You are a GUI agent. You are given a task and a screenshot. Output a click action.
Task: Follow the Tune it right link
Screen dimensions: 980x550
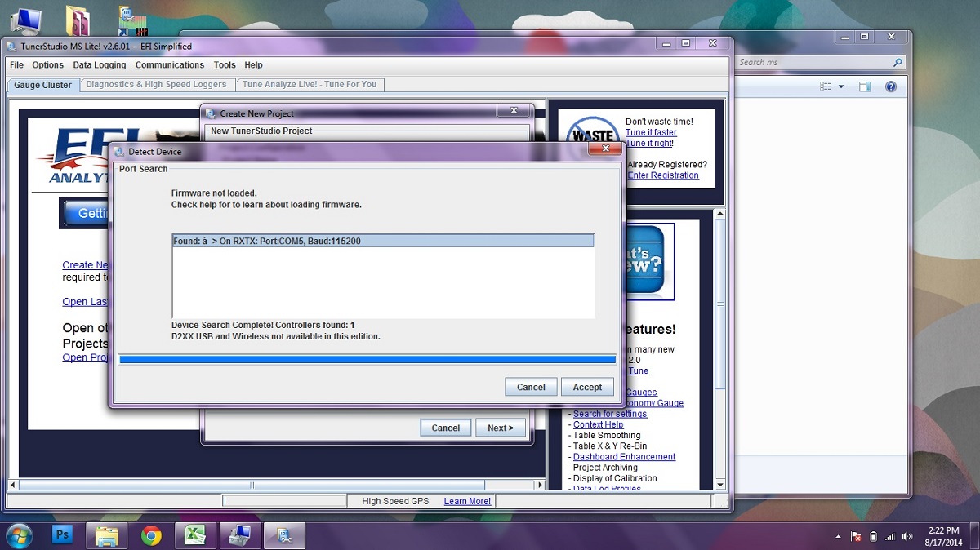click(648, 143)
